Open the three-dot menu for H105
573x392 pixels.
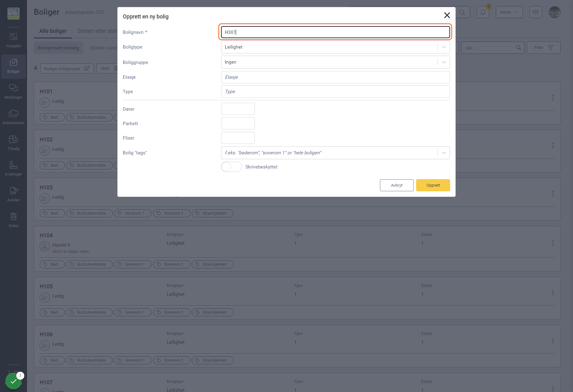[x=553, y=293]
